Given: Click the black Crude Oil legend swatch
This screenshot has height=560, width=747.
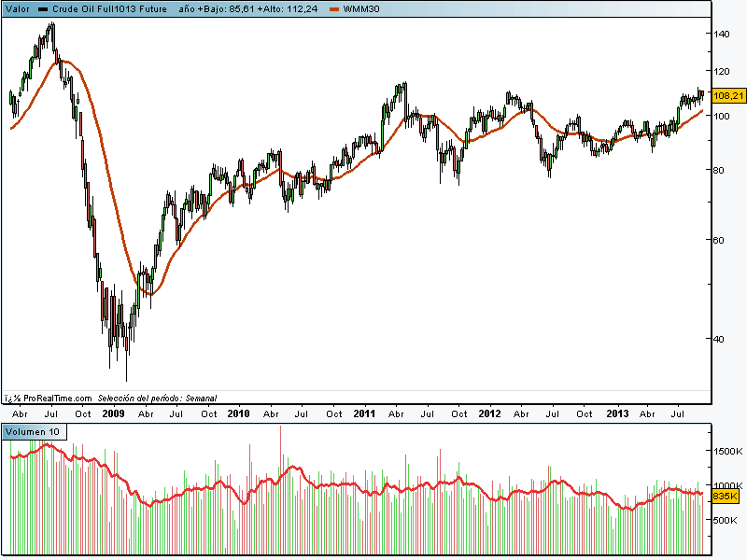Looking at the screenshot, I should 43,8.
